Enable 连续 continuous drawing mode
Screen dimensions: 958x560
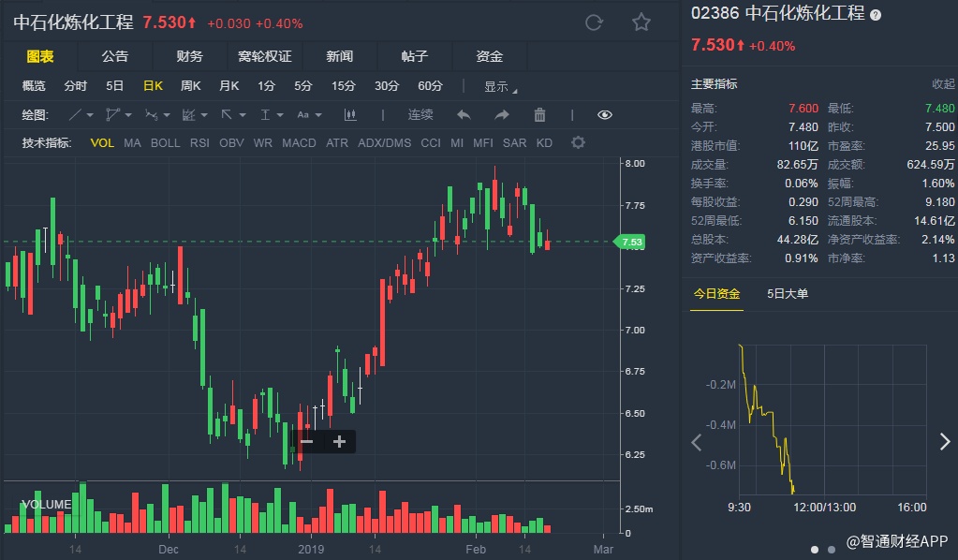[420, 115]
